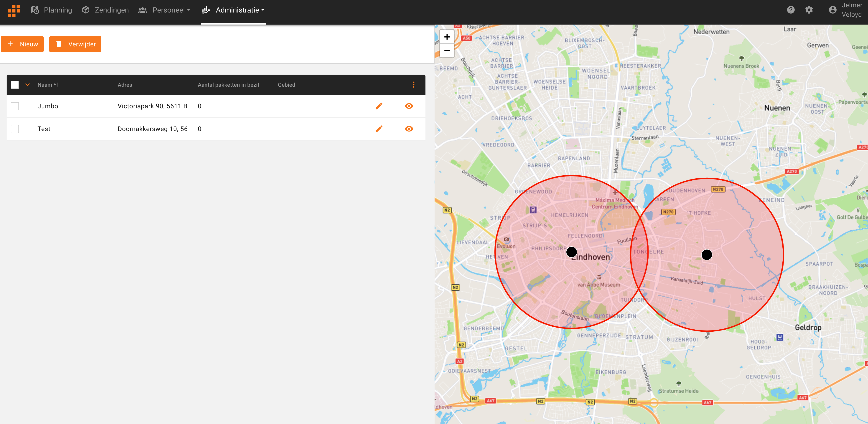
Task: Go to the Zendingen menu item
Action: [105, 10]
